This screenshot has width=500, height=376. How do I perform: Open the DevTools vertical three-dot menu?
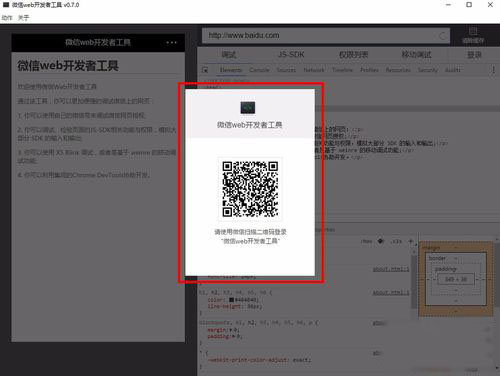493,70
